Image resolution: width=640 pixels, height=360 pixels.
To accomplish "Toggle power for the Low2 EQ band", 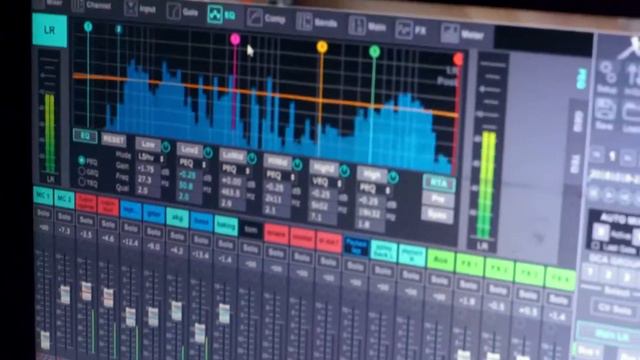I will (208, 153).
